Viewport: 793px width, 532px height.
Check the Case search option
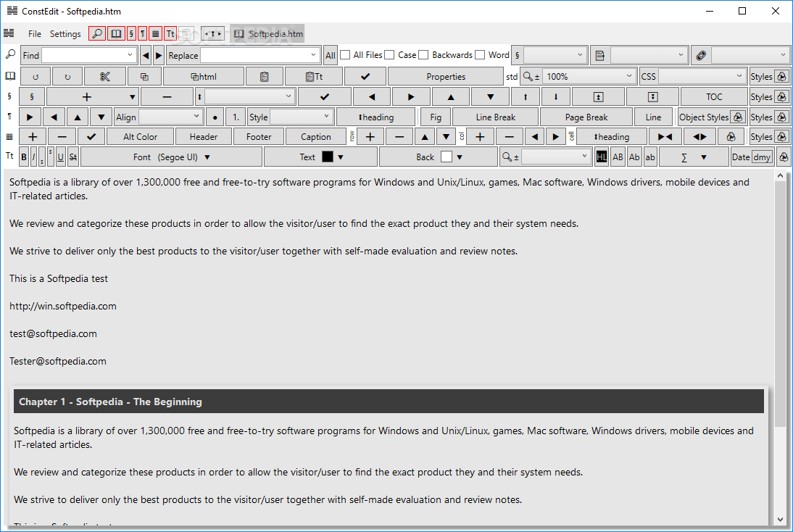[390, 55]
